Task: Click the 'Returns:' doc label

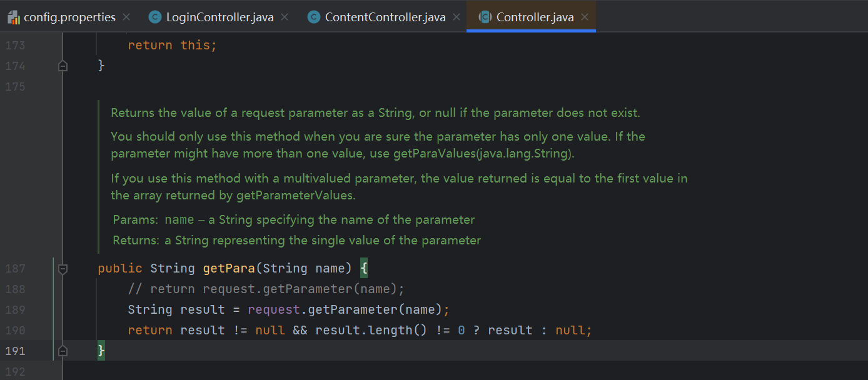Action: tap(136, 241)
